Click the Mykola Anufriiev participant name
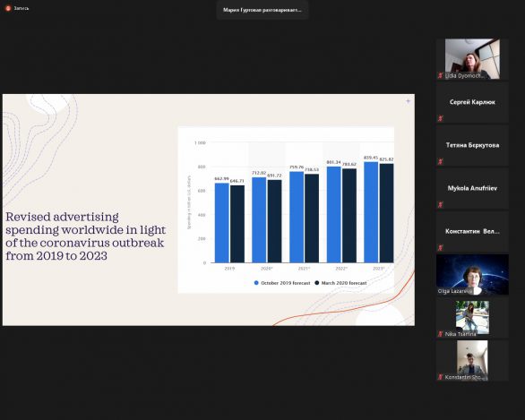Screen dimensions: 525x420 point(472,188)
